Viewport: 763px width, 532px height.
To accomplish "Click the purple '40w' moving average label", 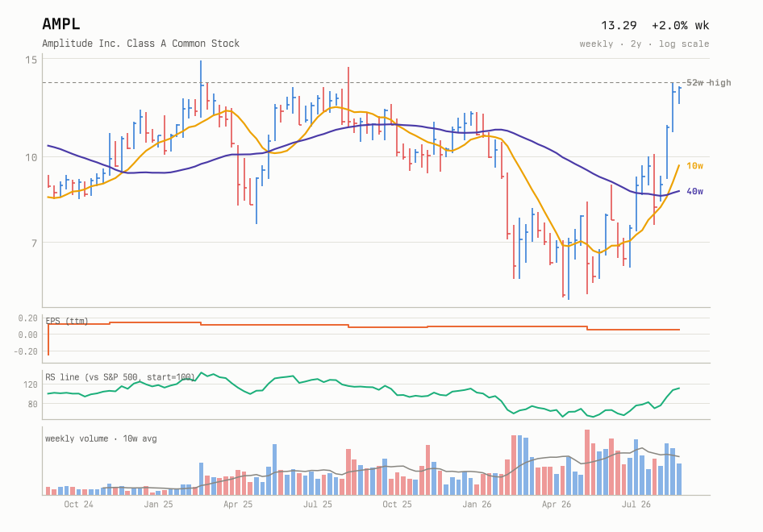I will 695,191.
